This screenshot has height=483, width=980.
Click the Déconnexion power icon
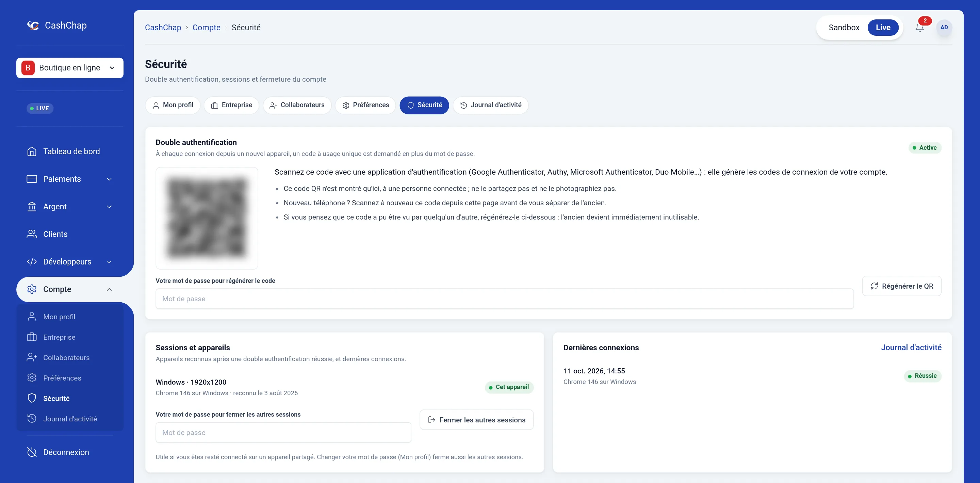(x=32, y=452)
